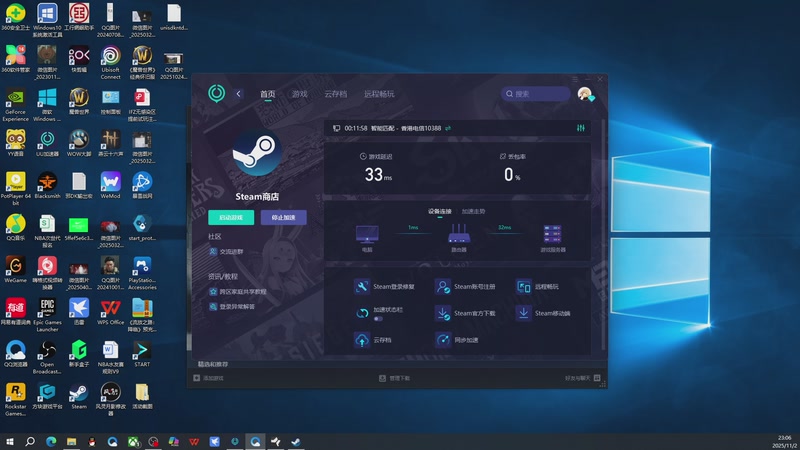Click the accelerator window vertical scrollbar
The width and height of the screenshot is (800, 450).
(604, 235)
